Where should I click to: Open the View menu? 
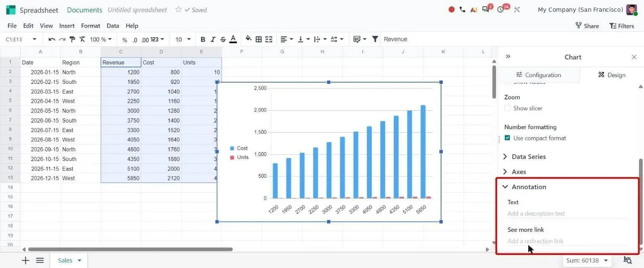[46, 26]
